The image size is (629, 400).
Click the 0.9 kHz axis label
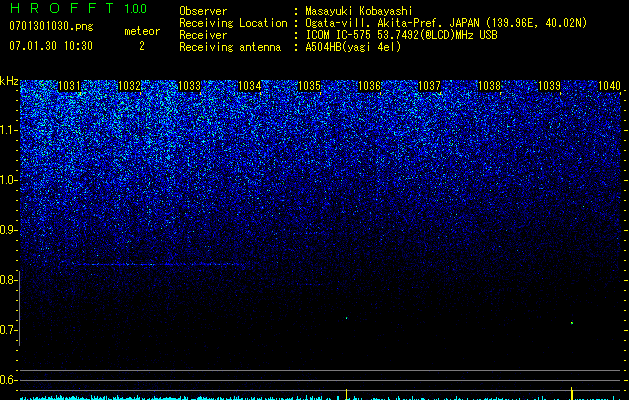8,230
